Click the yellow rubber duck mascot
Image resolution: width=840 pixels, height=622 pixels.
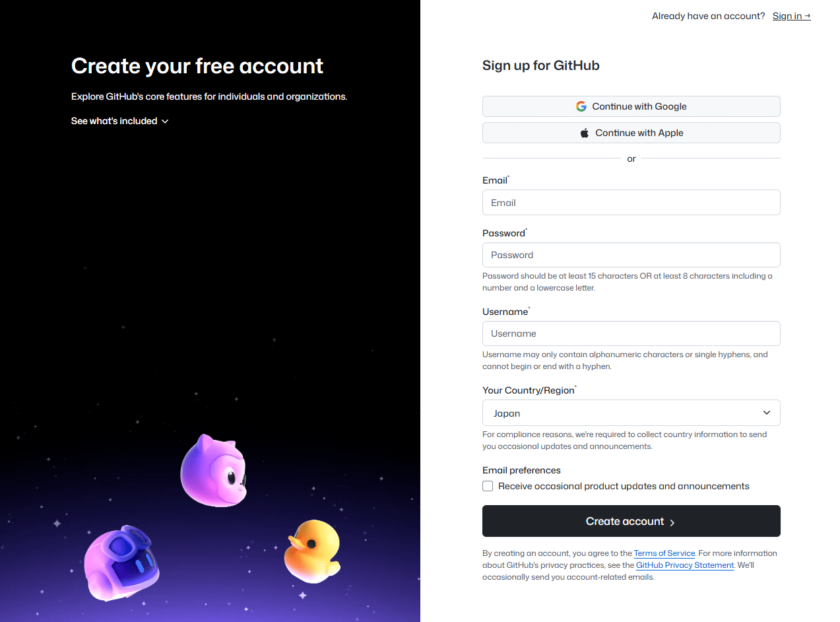pyautogui.click(x=312, y=551)
